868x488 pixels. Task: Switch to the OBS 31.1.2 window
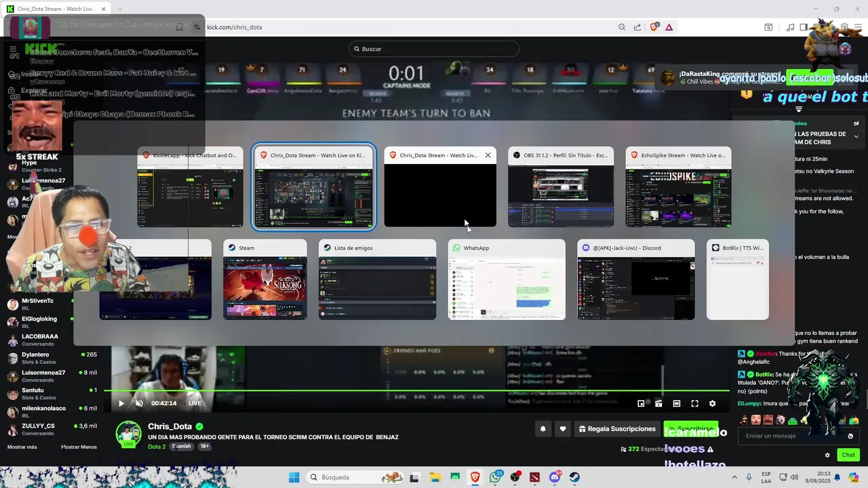561,187
